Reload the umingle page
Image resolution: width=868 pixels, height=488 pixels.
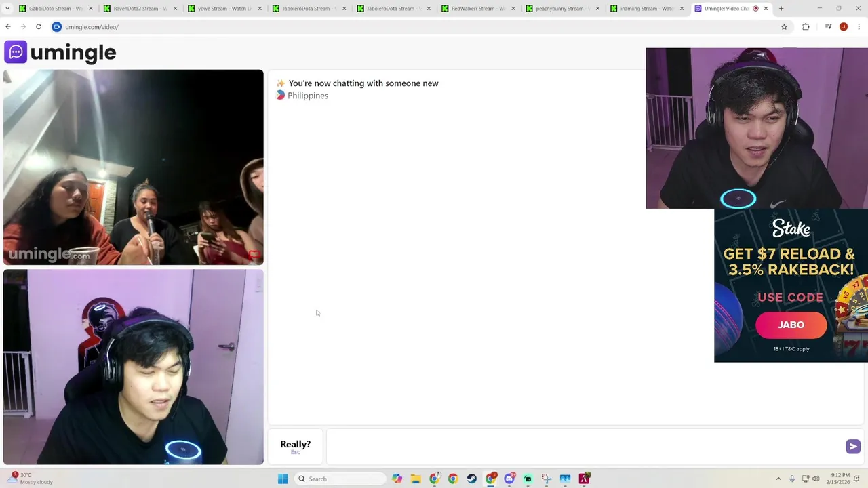[x=39, y=27]
